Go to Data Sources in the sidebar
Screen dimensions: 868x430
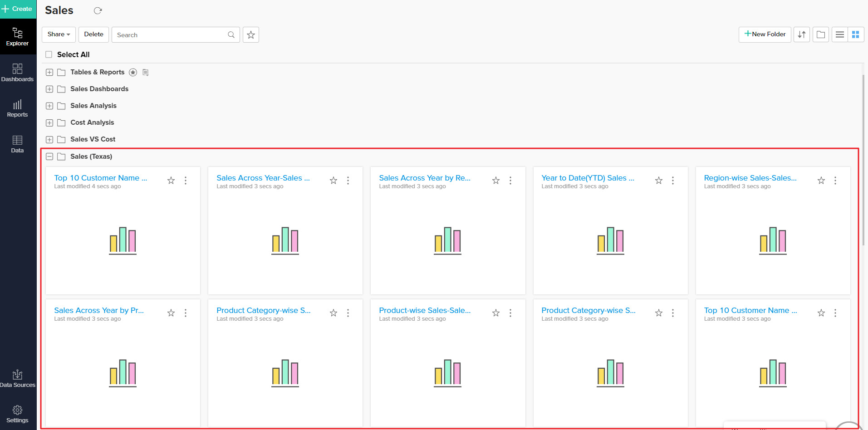tap(18, 379)
